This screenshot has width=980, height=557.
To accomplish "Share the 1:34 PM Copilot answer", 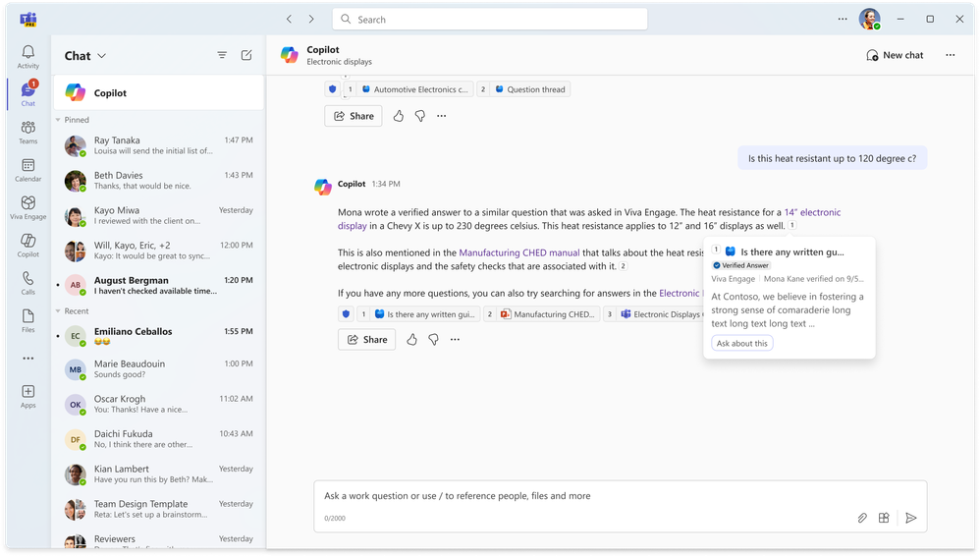I will coord(367,340).
